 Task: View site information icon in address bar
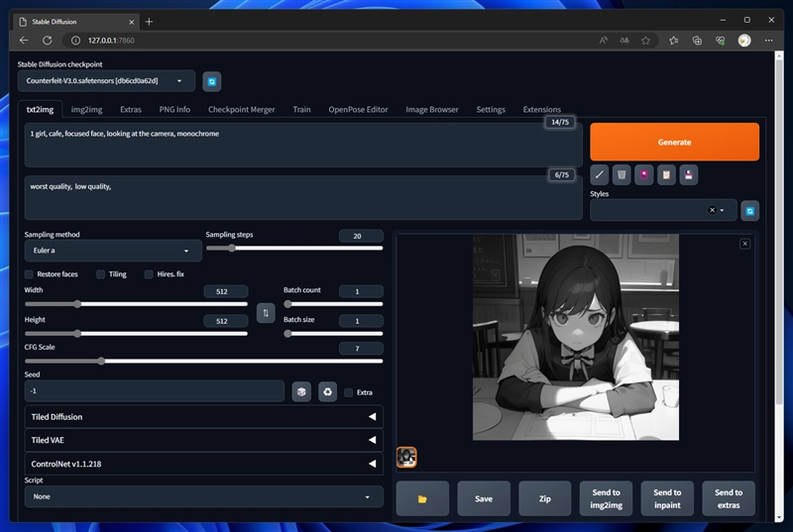[75, 41]
